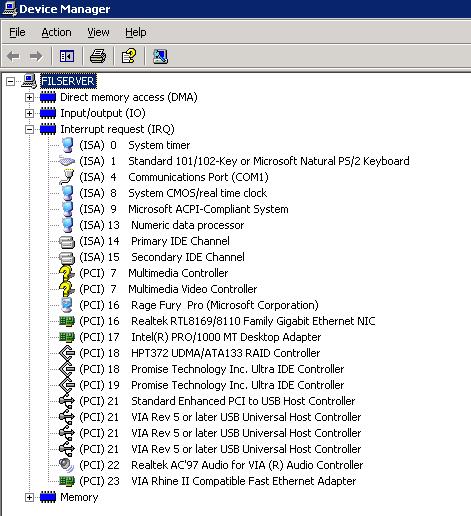Click VIA Rhine II Ethernet adapter icon
This screenshot has width=471, height=516.
coord(67,481)
